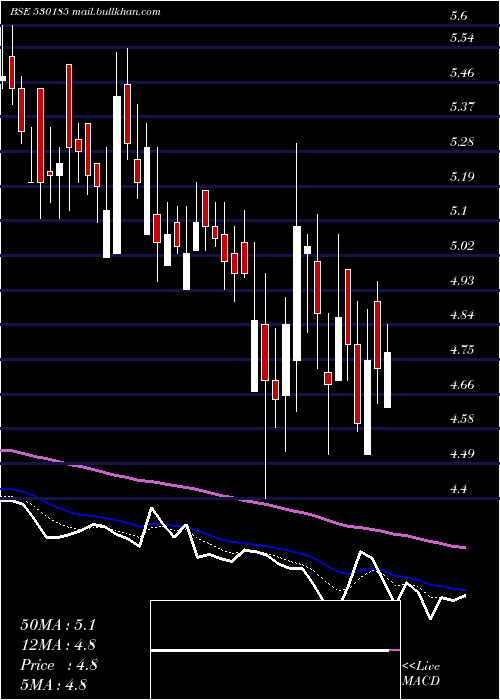Click inside the MACD box outline
Screen dimensions: 500x700
pos(275,650)
